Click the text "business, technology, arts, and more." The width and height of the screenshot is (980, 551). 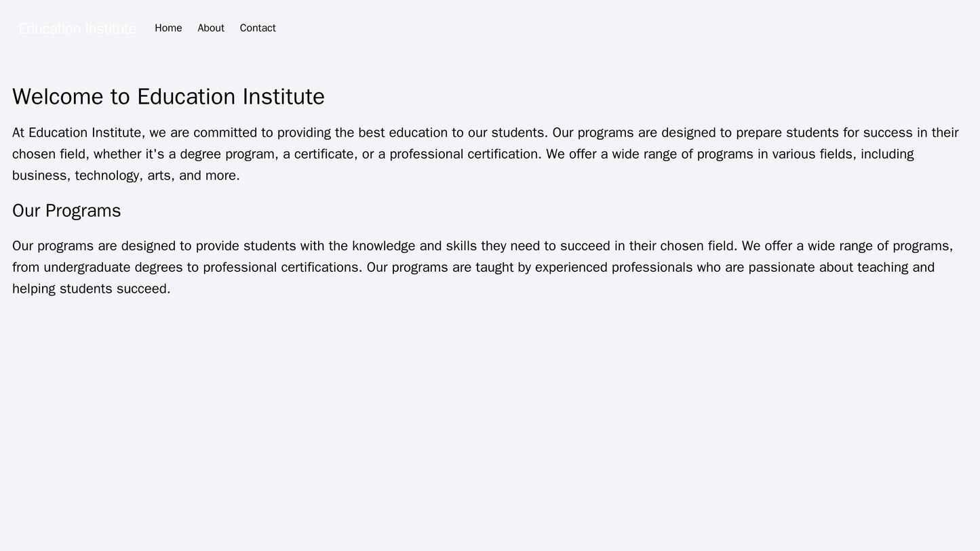click(126, 176)
